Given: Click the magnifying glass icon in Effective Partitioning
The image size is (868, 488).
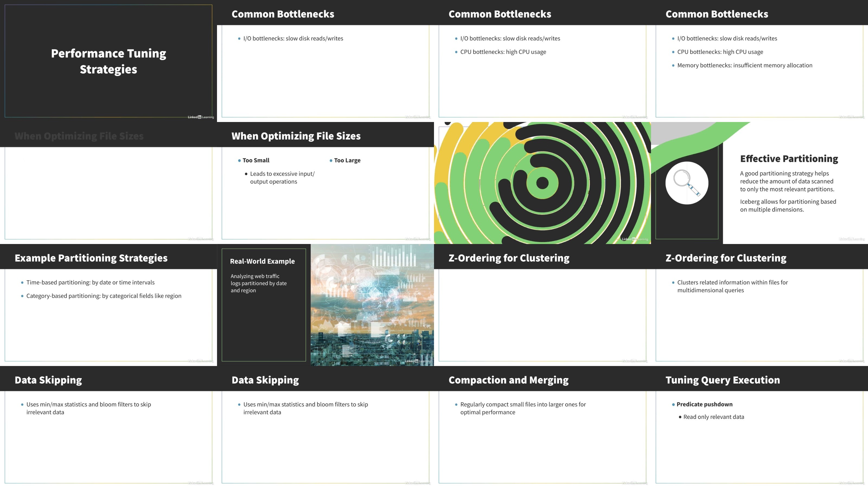Looking at the screenshot, I should tap(687, 183).
